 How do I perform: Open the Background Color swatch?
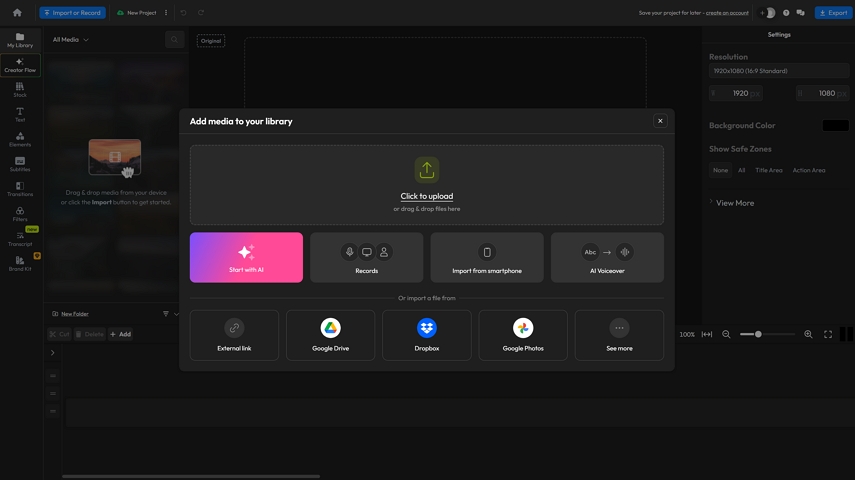(835, 125)
